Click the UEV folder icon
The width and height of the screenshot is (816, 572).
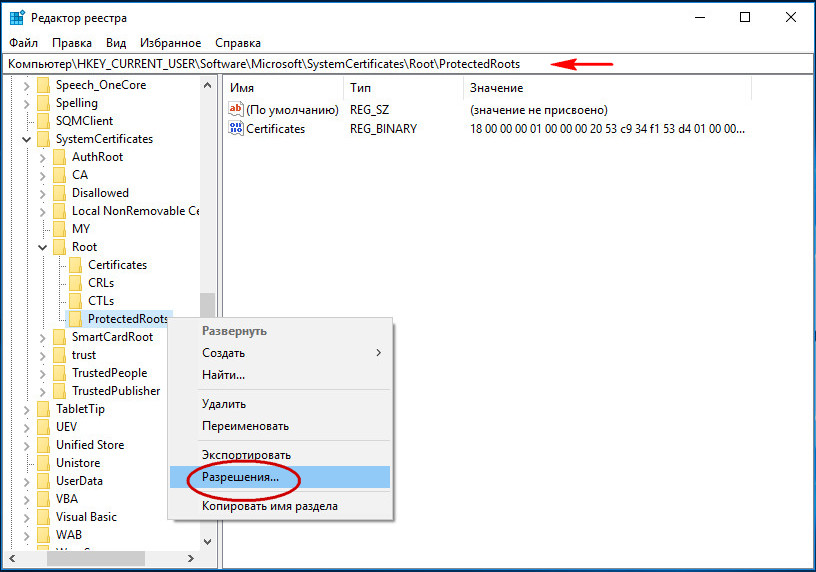click(44, 427)
